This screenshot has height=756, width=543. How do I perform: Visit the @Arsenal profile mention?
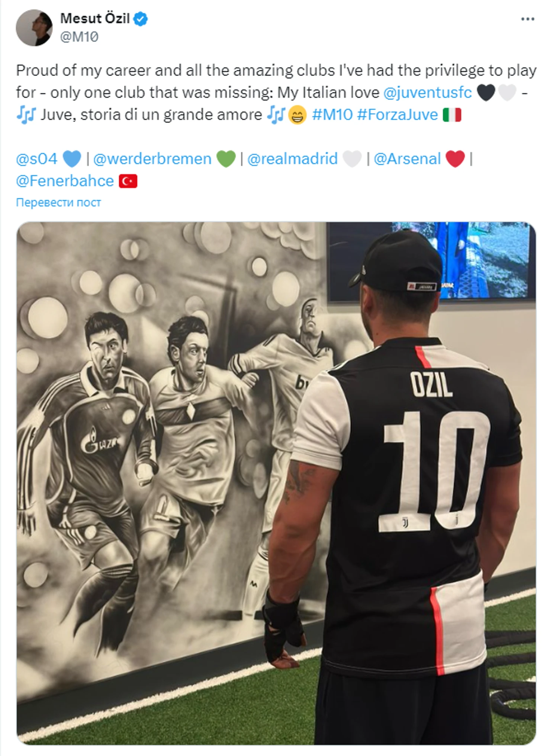(x=407, y=159)
